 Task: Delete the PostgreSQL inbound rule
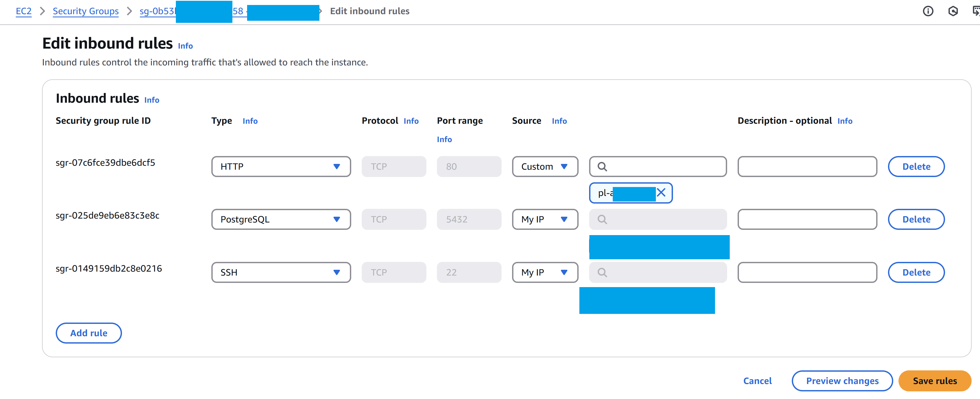[x=916, y=219]
